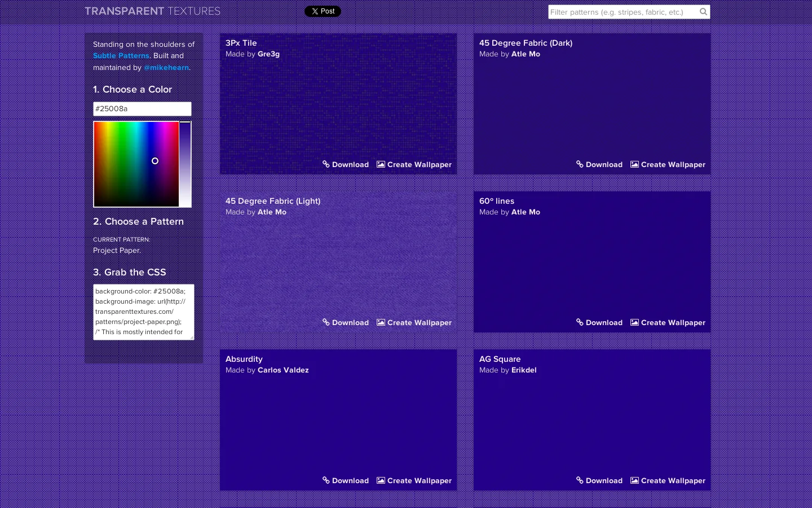The width and height of the screenshot is (812, 508).
Task: Click wallpaper image icon for AG Square
Action: pyautogui.click(x=634, y=480)
